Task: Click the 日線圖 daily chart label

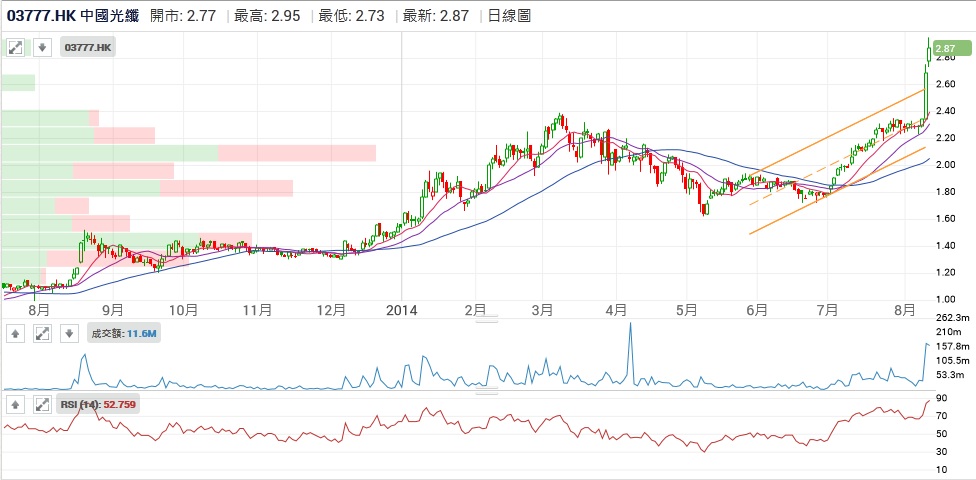Action: click(x=511, y=16)
